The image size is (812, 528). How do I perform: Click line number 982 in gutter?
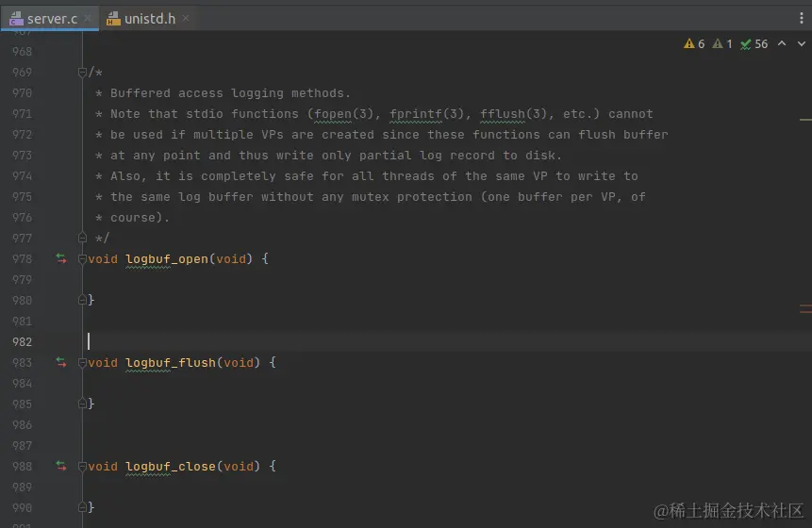point(23,341)
